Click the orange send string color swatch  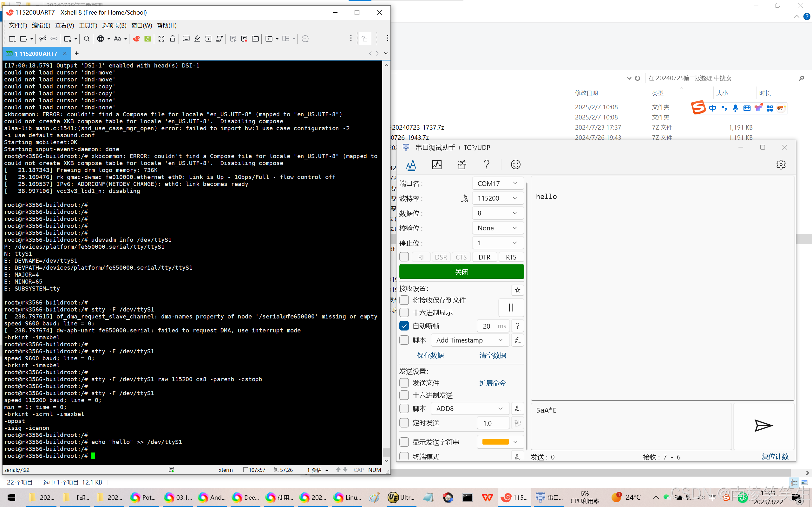(x=495, y=442)
